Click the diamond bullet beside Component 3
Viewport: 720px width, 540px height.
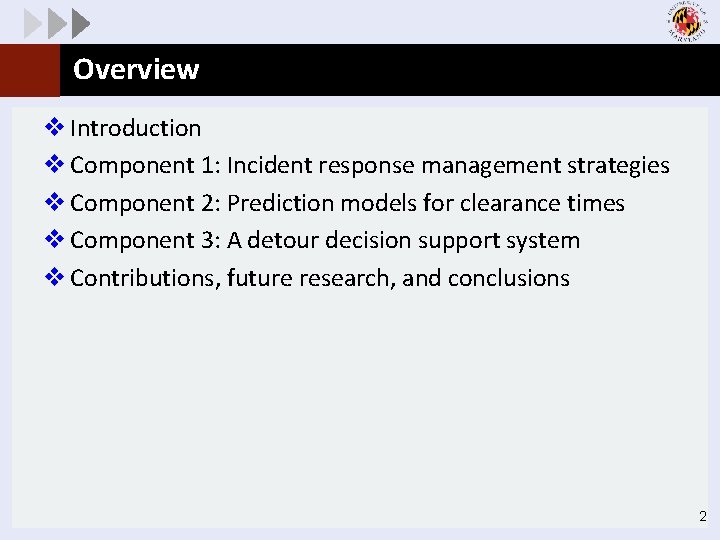tap(56, 240)
